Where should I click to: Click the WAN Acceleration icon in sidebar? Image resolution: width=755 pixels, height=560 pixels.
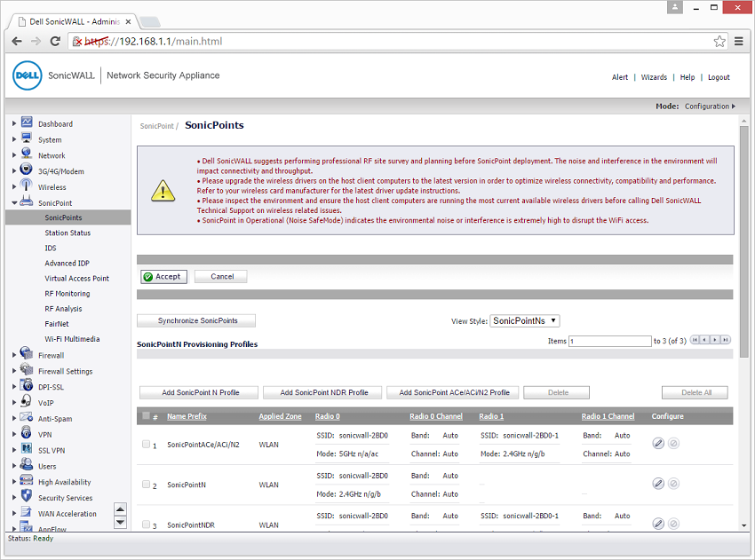[x=27, y=512]
